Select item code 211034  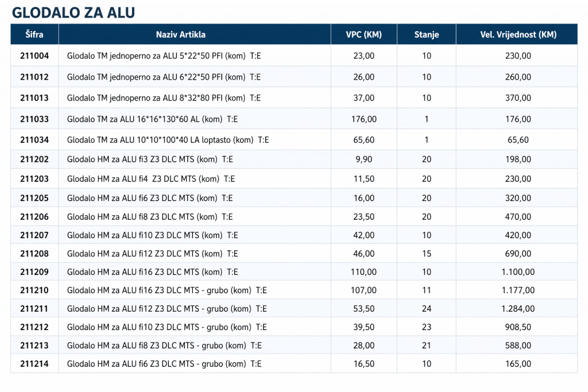point(34,140)
